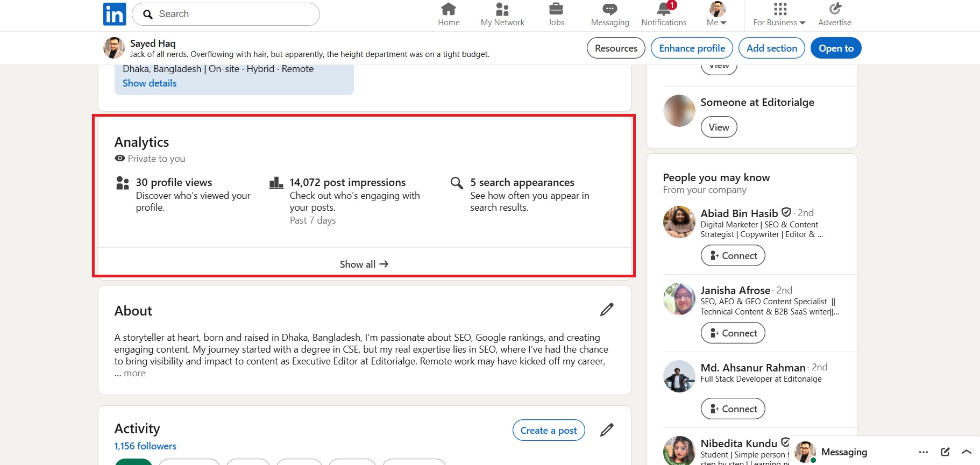Click Nibedita Kundu profile photo
The image size is (980, 465).
679,451
